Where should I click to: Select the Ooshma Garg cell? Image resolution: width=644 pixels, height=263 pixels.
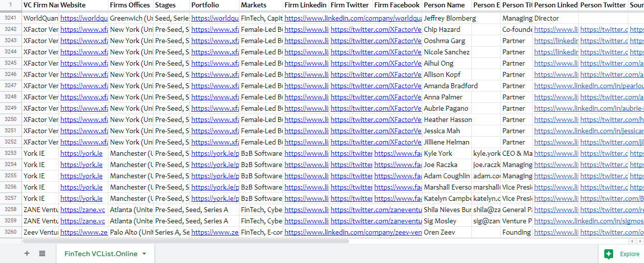click(447, 41)
